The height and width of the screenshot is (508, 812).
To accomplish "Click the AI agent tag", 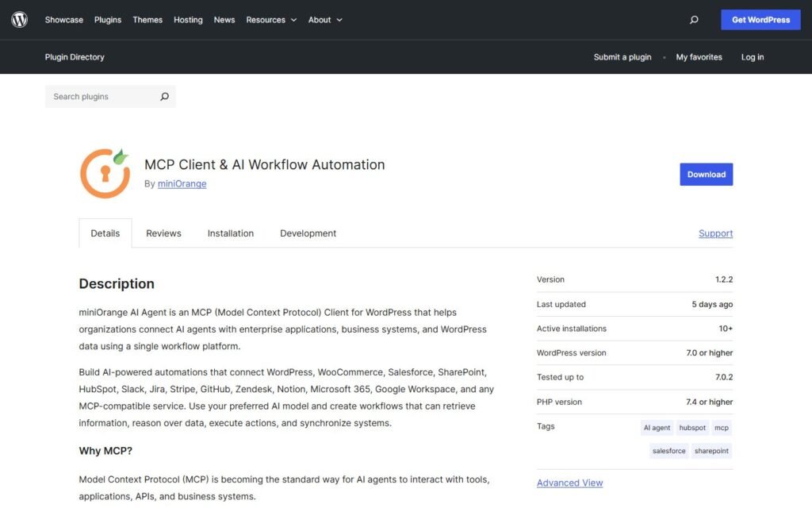I will (657, 428).
